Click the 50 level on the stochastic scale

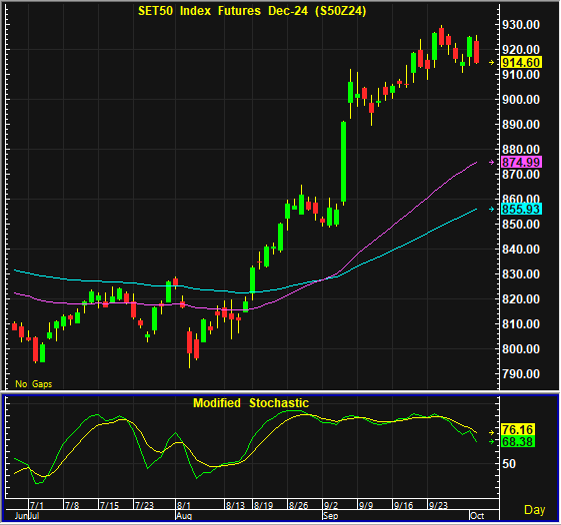tap(509, 464)
